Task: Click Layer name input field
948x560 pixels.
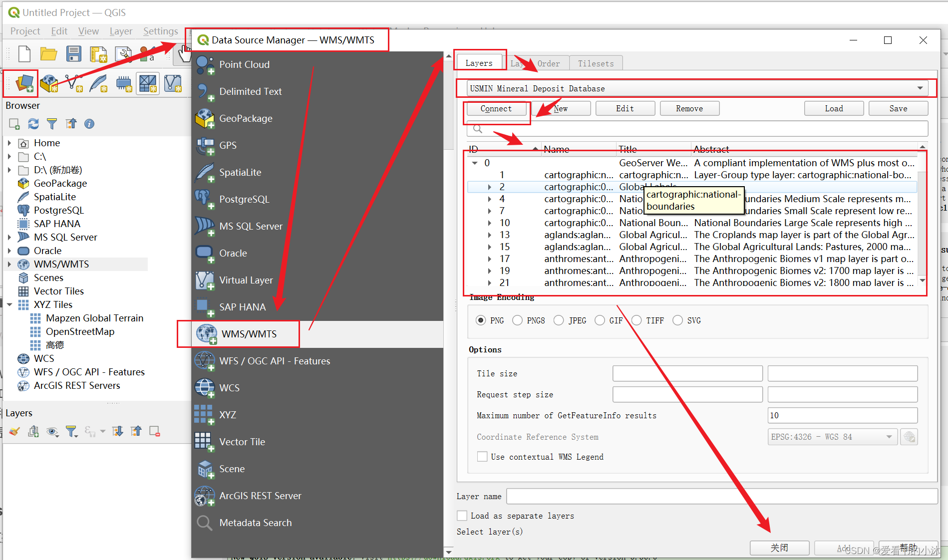Action: point(722,496)
